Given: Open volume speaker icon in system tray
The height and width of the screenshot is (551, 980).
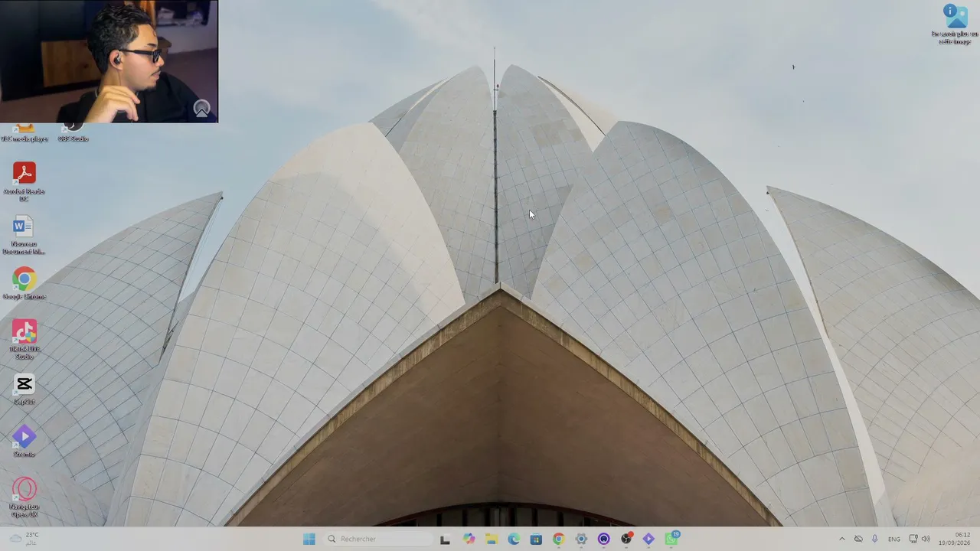Looking at the screenshot, I should click(x=926, y=539).
